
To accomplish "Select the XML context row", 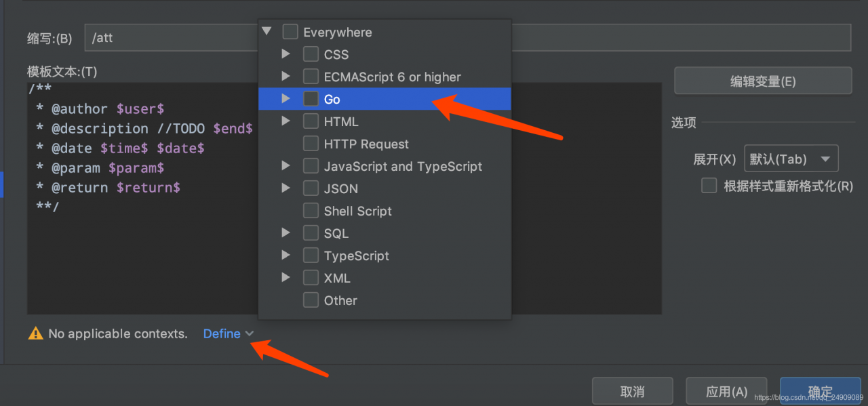I will pyautogui.click(x=337, y=278).
